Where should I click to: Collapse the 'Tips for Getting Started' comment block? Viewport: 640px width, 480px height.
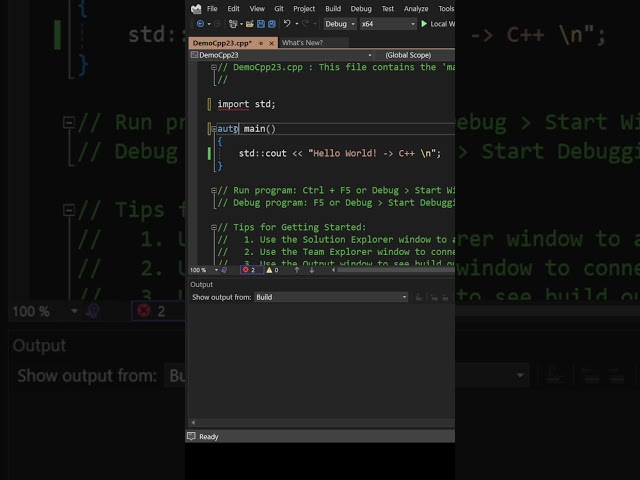coord(213,227)
